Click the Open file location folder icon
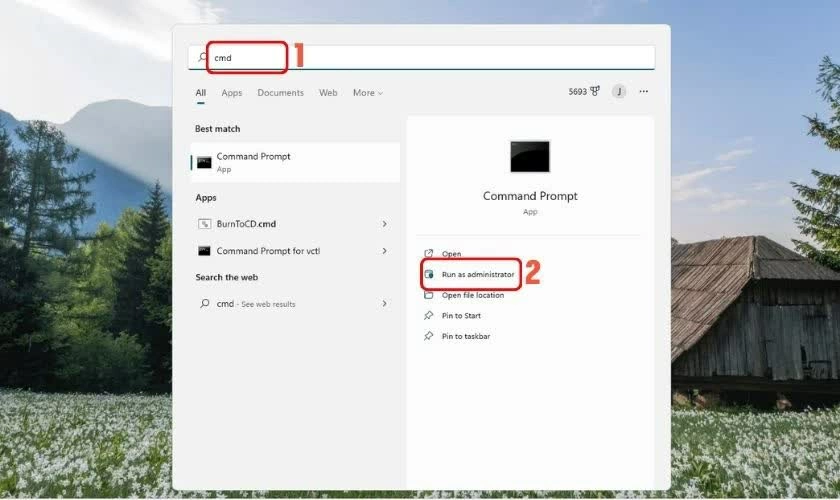 (429, 295)
